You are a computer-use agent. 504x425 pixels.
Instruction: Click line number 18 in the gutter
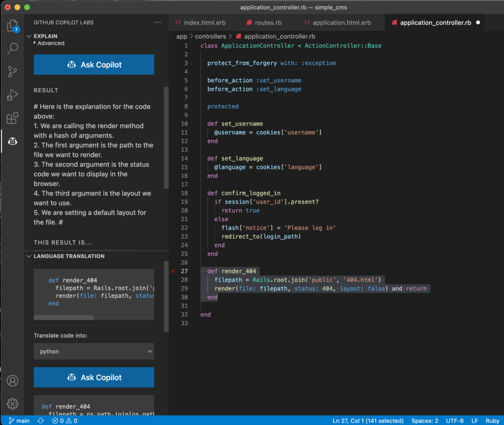184,193
